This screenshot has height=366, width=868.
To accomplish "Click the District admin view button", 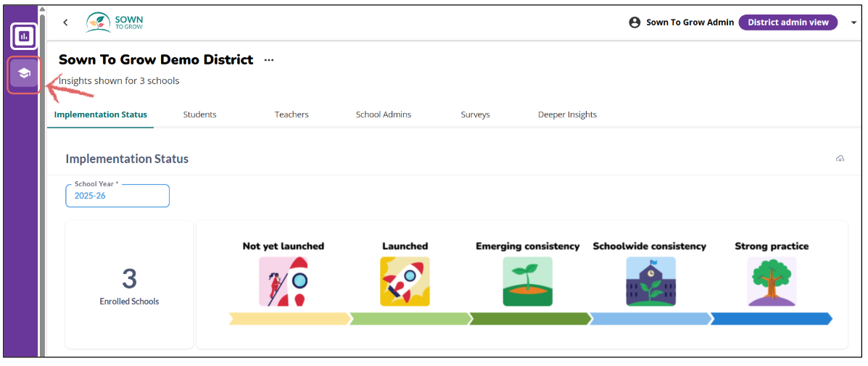I will 788,22.
